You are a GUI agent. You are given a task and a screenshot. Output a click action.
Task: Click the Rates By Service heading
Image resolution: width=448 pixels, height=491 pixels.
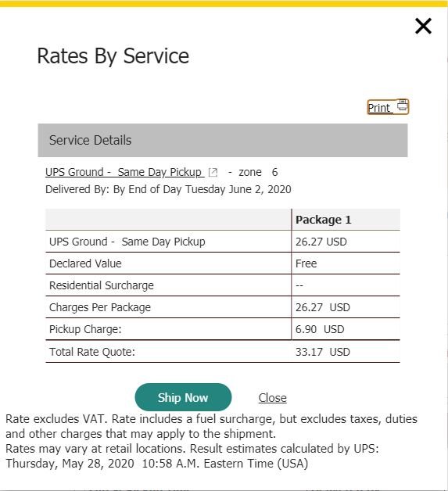[113, 56]
